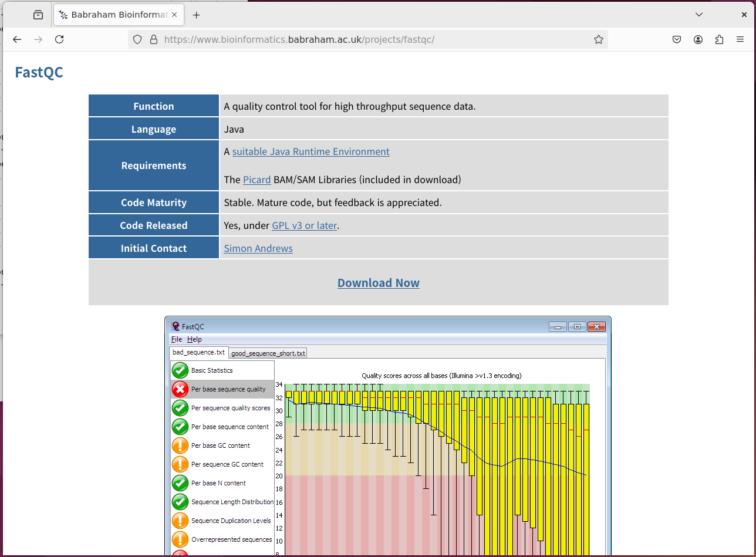Click the Initial Contact header cell

point(154,248)
